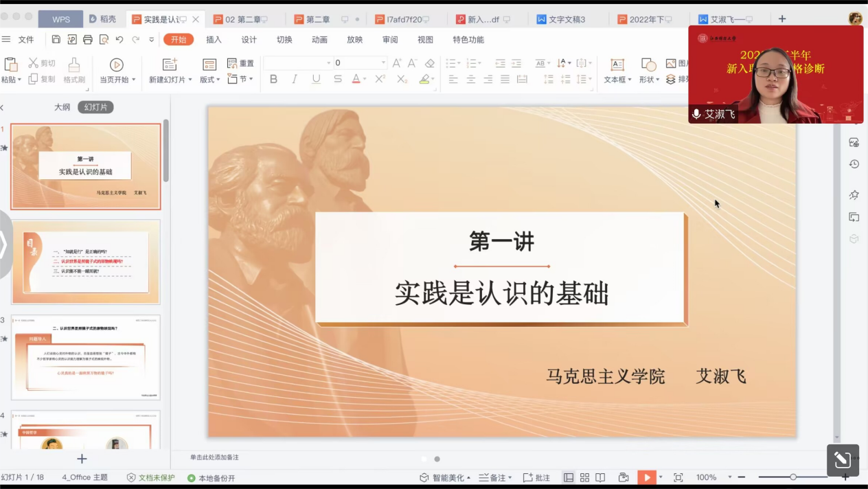Decrease the paragraph indent
The image size is (868, 489).
click(500, 63)
